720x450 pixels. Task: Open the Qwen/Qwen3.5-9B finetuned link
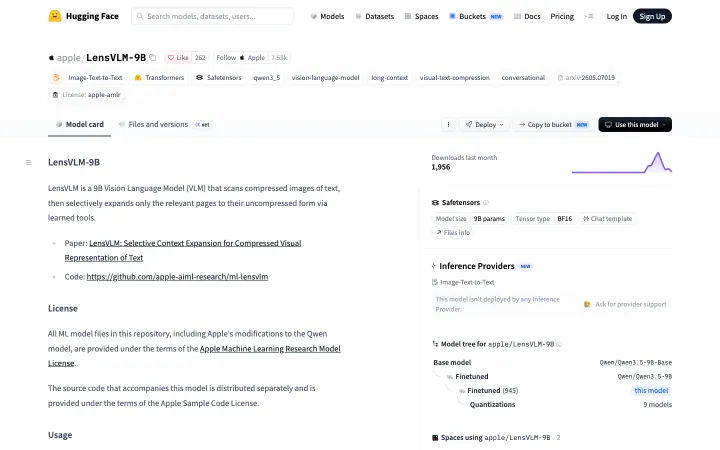tap(645, 376)
